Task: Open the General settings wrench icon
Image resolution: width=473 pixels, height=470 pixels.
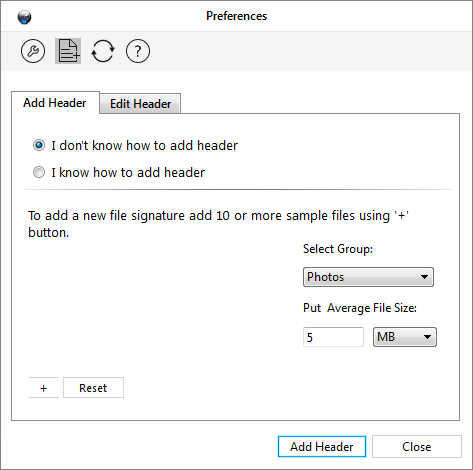Action: click(x=33, y=51)
